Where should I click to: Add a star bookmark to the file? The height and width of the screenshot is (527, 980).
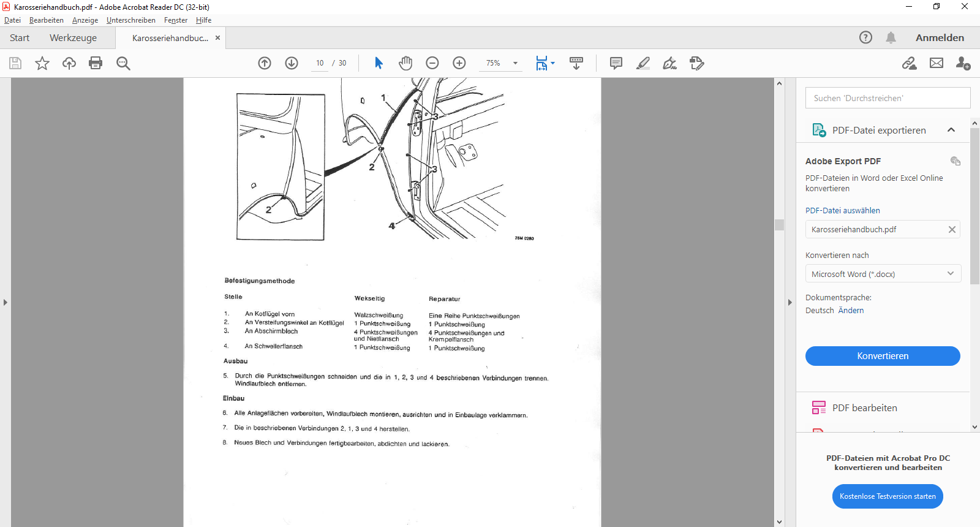[42, 63]
